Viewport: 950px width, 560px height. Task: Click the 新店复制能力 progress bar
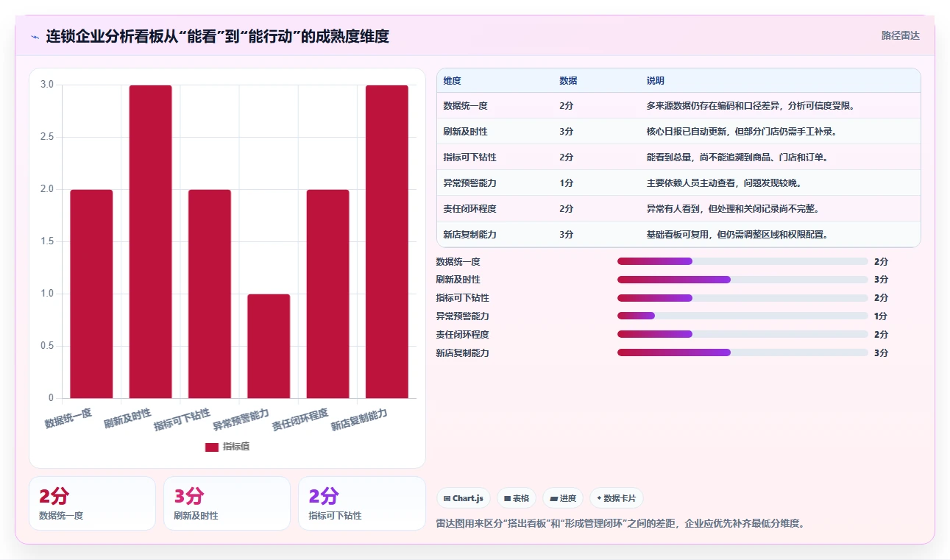tap(742, 352)
